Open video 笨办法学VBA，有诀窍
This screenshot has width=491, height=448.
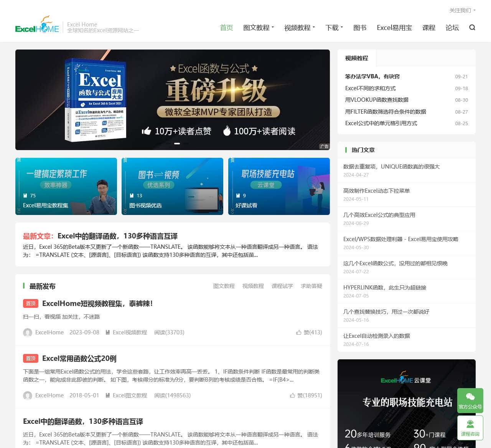372,76
